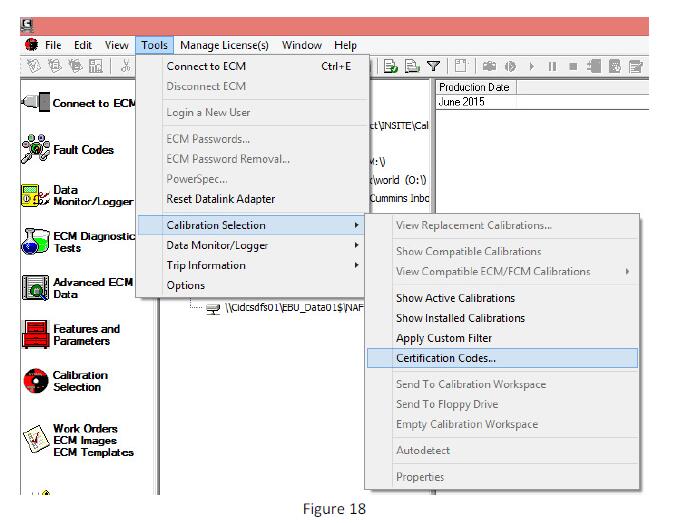
Task: Click the filter funnel toolbar icon
Action: 433,66
